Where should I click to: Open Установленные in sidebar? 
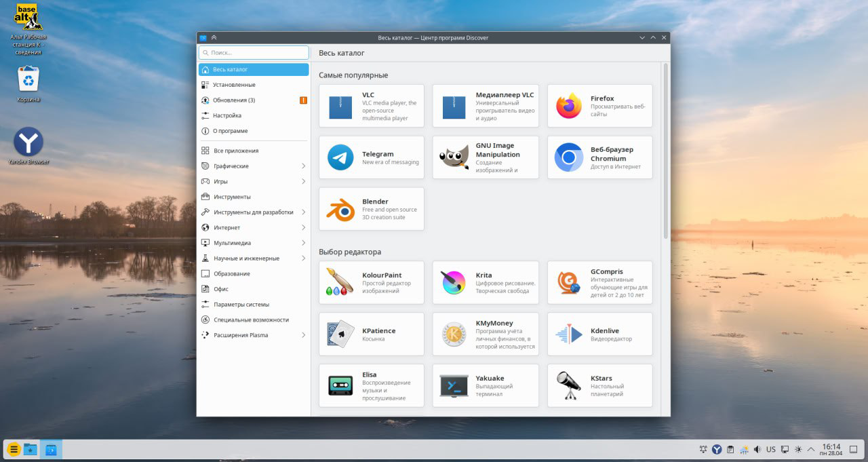point(254,85)
